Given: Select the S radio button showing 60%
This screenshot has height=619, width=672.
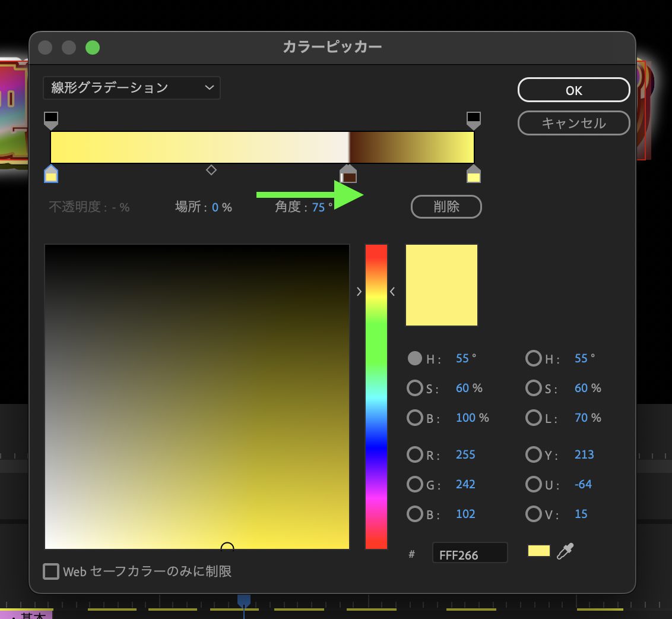Looking at the screenshot, I should point(415,388).
